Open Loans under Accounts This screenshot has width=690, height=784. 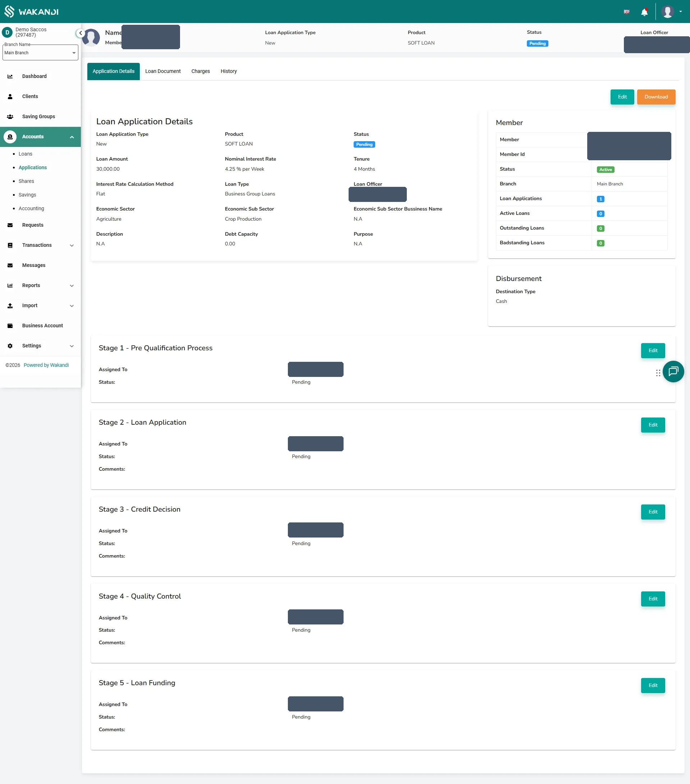tap(25, 154)
